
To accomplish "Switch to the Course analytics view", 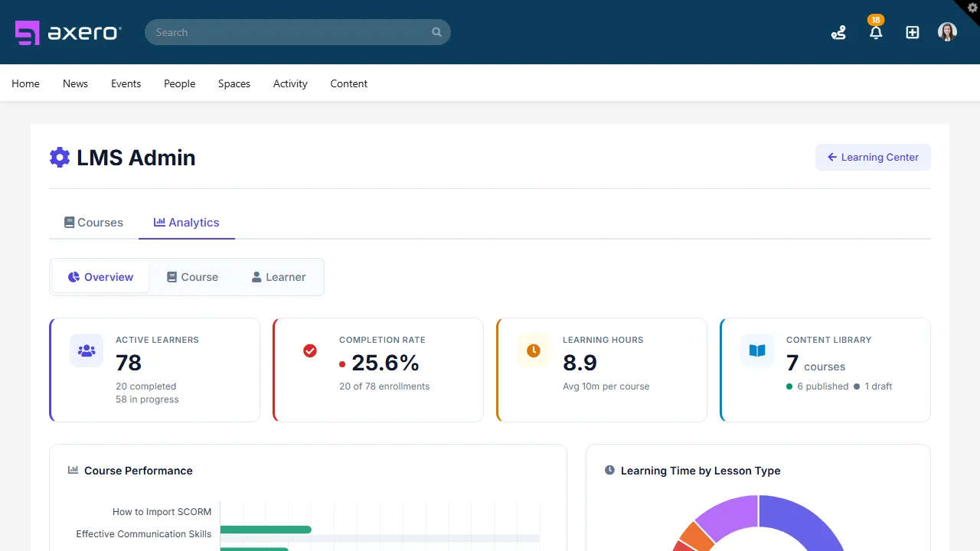I will click(192, 277).
